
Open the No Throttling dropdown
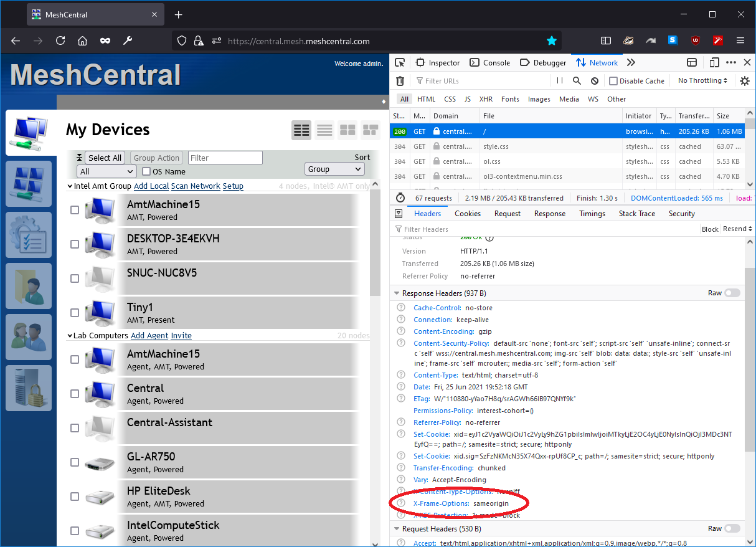703,81
